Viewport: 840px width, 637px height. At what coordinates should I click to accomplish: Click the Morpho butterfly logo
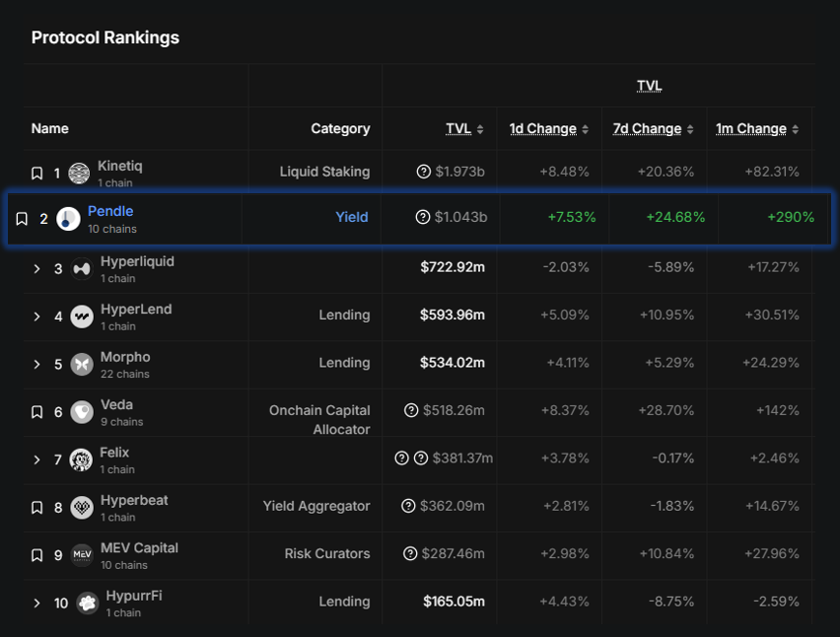82,364
